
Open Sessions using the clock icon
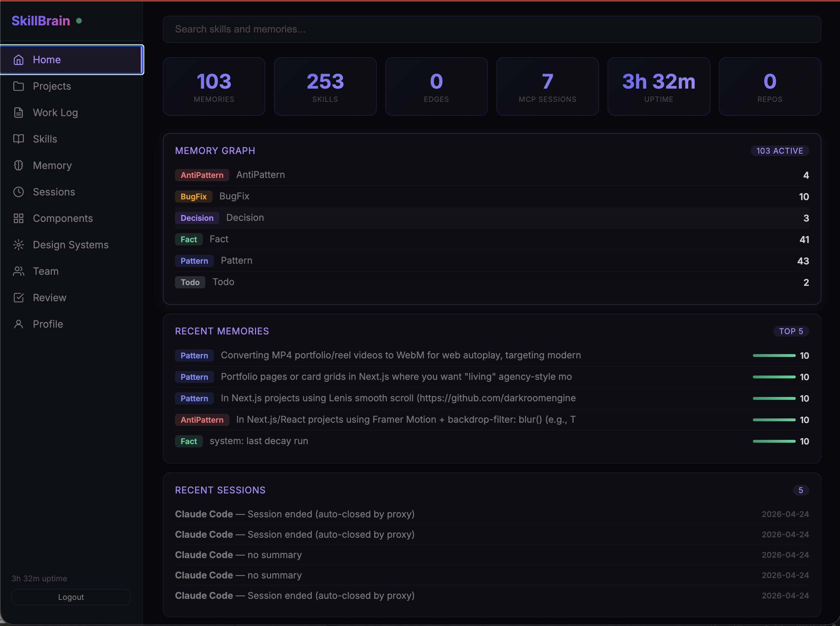pos(19,192)
